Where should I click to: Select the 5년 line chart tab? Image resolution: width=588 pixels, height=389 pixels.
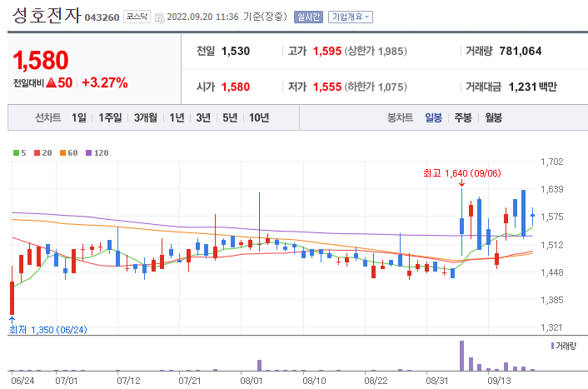pyautogui.click(x=230, y=117)
